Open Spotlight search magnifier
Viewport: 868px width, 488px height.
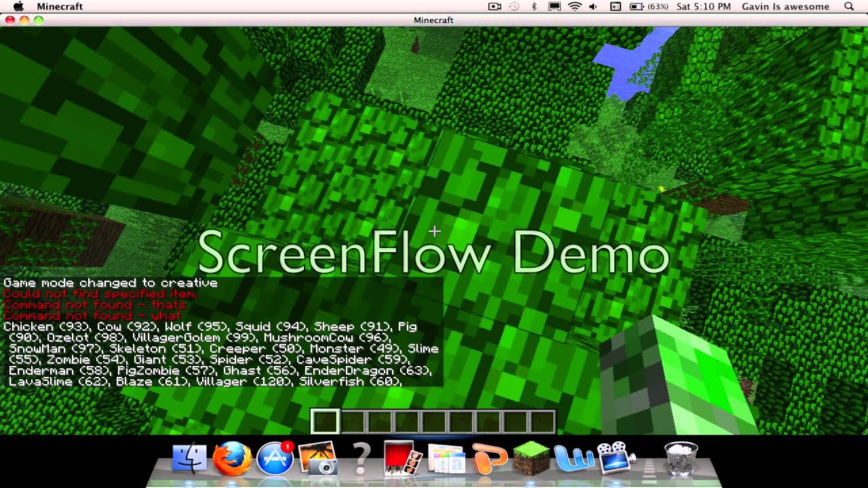pos(849,6)
